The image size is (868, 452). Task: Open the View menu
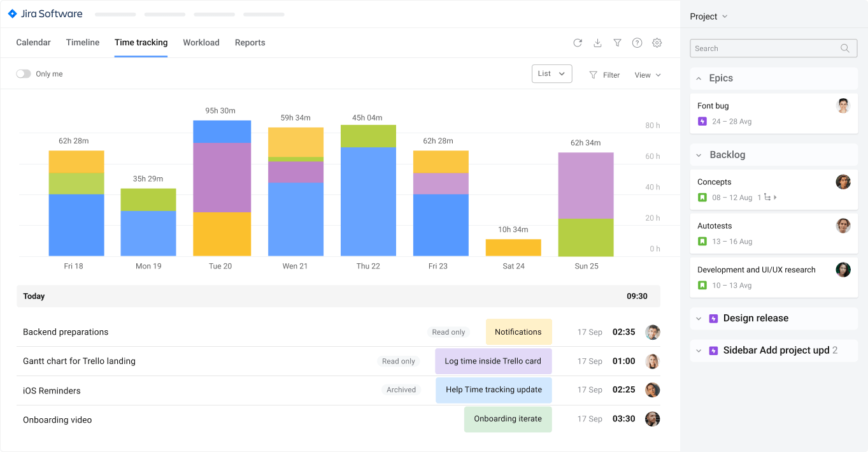[x=646, y=75]
